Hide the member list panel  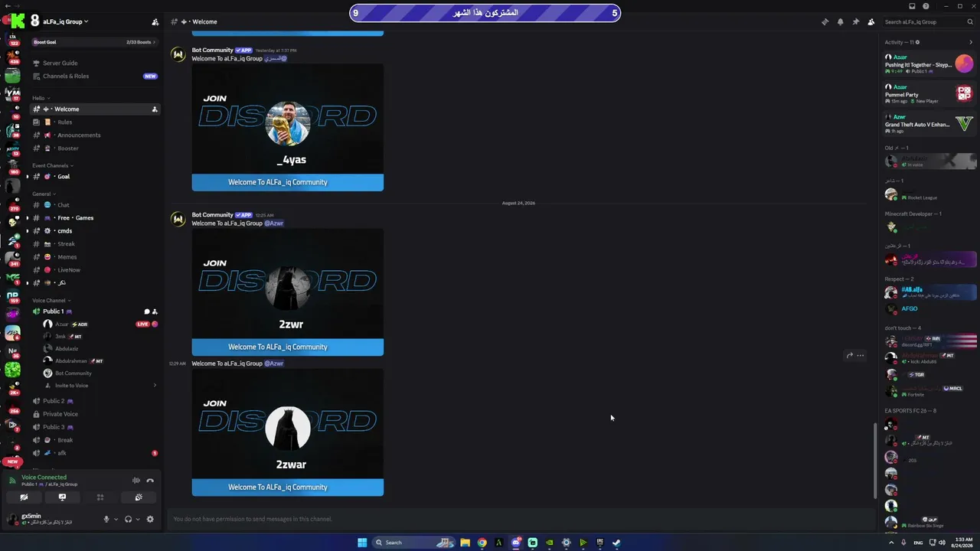(x=871, y=21)
